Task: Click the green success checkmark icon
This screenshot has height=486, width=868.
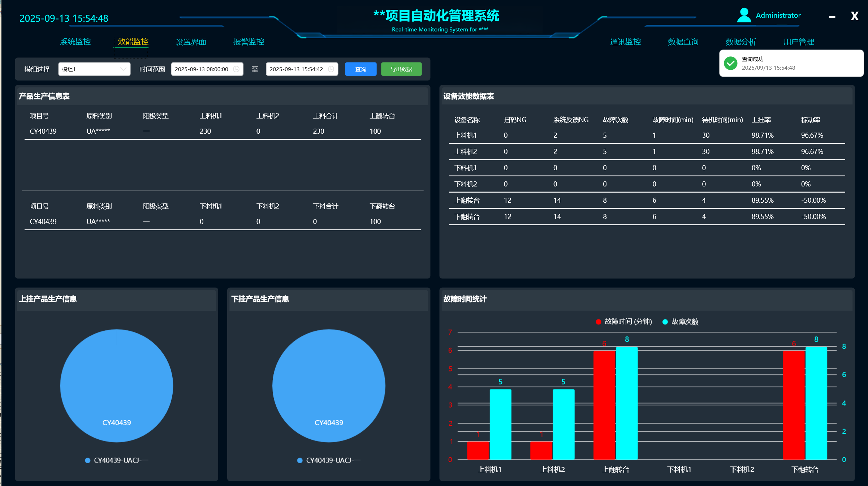Action: tap(730, 63)
